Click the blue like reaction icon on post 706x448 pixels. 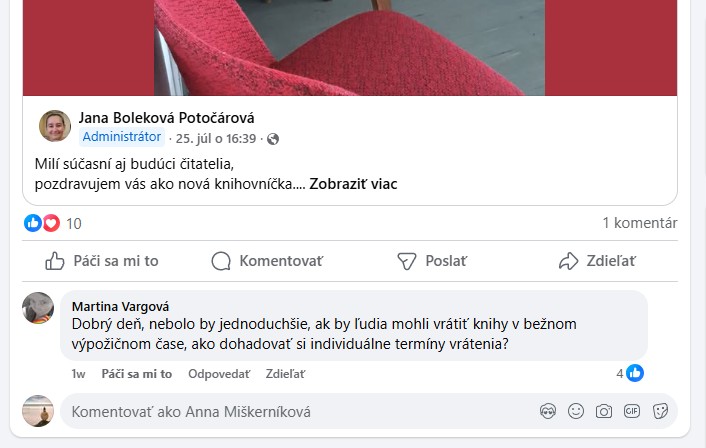pos(33,223)
